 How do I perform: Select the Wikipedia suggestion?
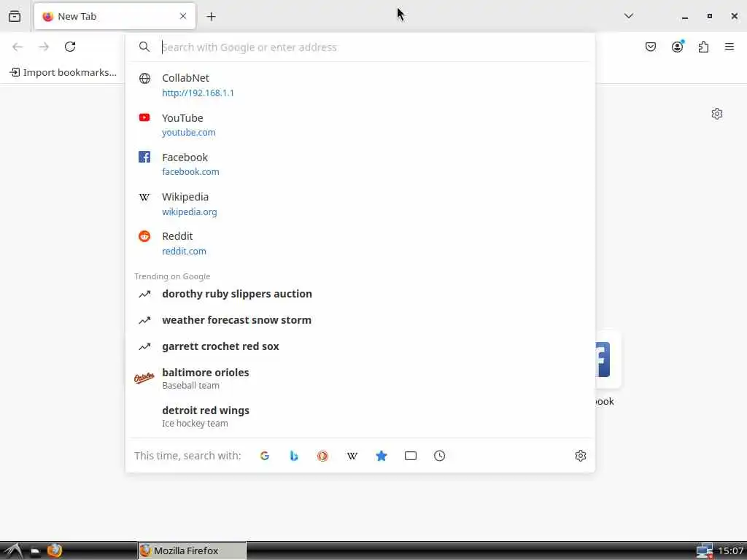pyautogui.click(x=360, y=204)
